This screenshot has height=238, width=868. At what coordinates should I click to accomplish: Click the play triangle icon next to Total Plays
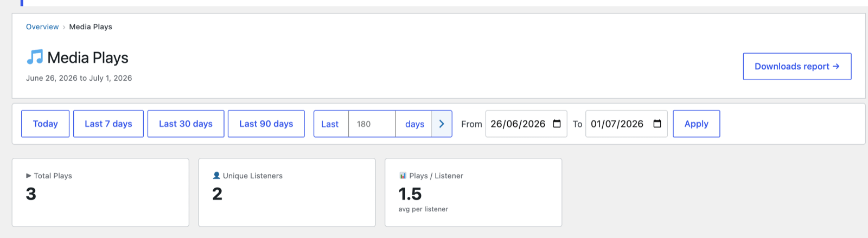pyautogui.click(x=29, y=176)
